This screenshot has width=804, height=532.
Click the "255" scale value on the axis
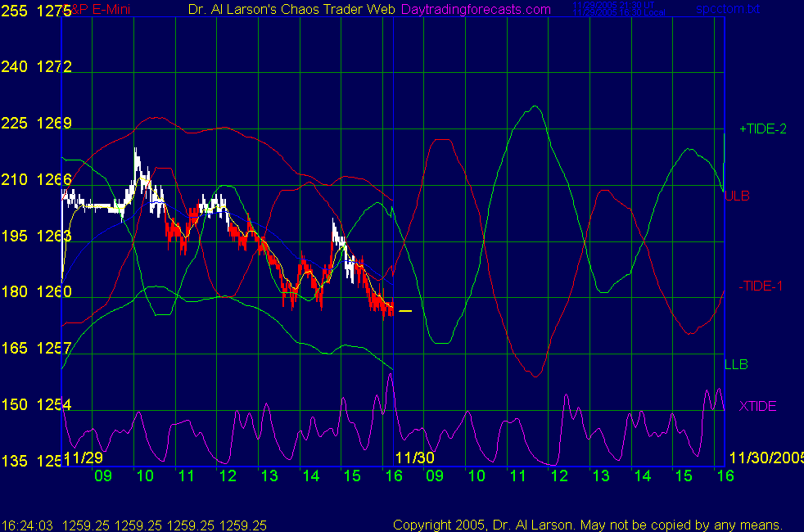15,11
